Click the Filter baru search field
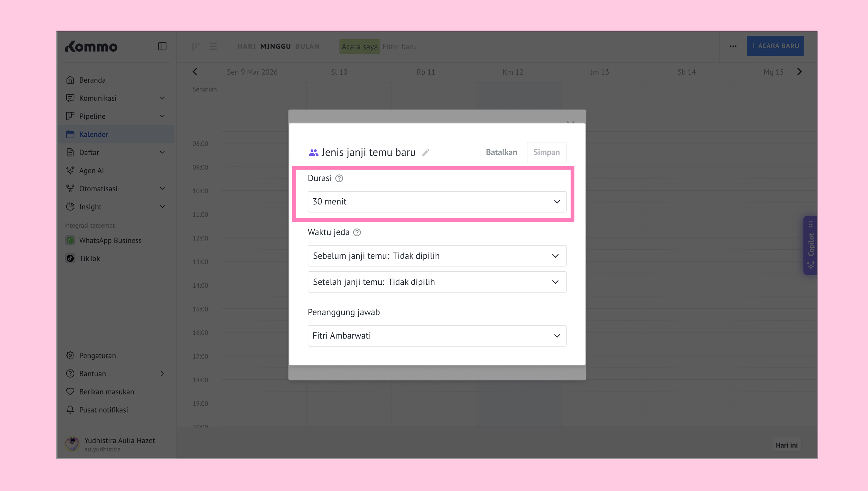This screenshot has height=491, width=868. tap(399, 47)
